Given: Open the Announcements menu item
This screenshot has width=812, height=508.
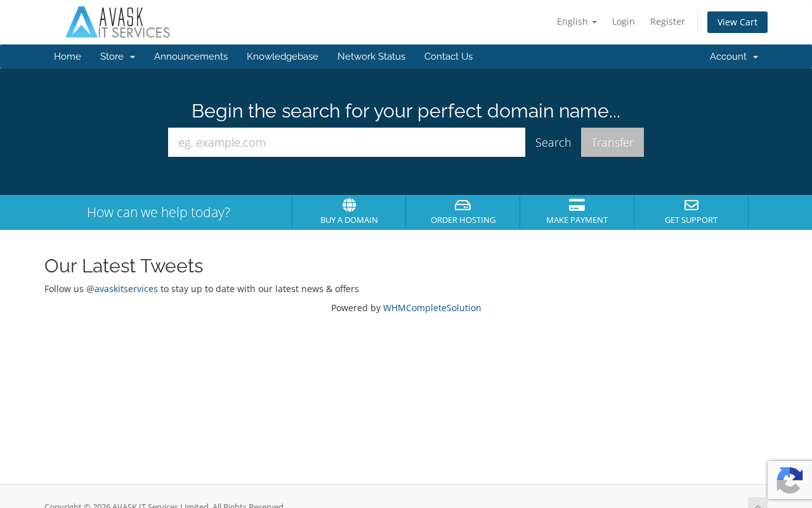Looking at the screenshot, I should tap(191, 57).
